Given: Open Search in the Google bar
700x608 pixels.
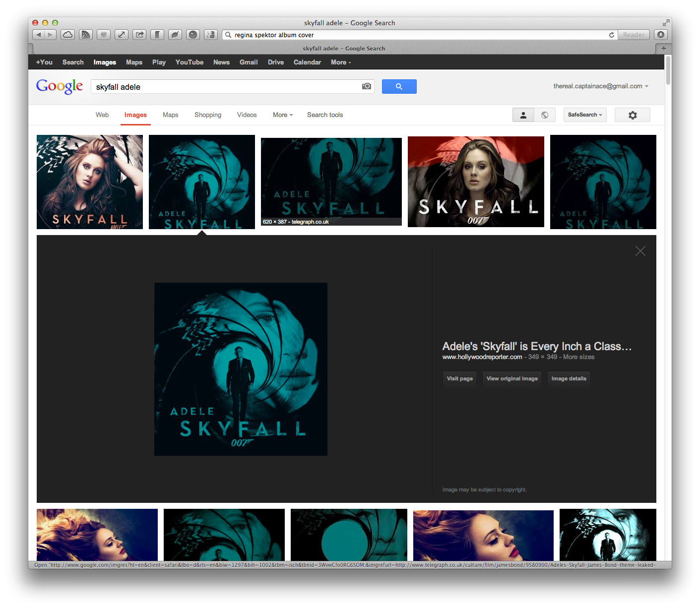Looking at the screenshot, I should pyautogui.click(x=73, y=62).
